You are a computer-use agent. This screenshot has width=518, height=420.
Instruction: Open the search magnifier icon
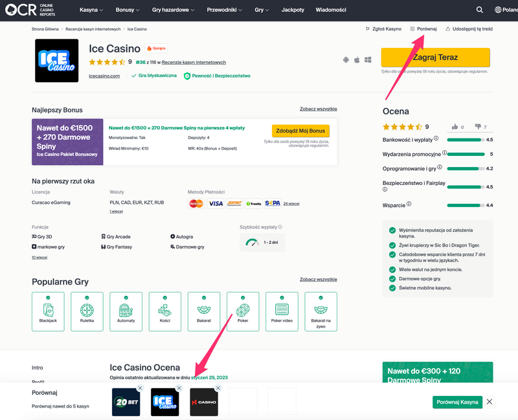479,10
